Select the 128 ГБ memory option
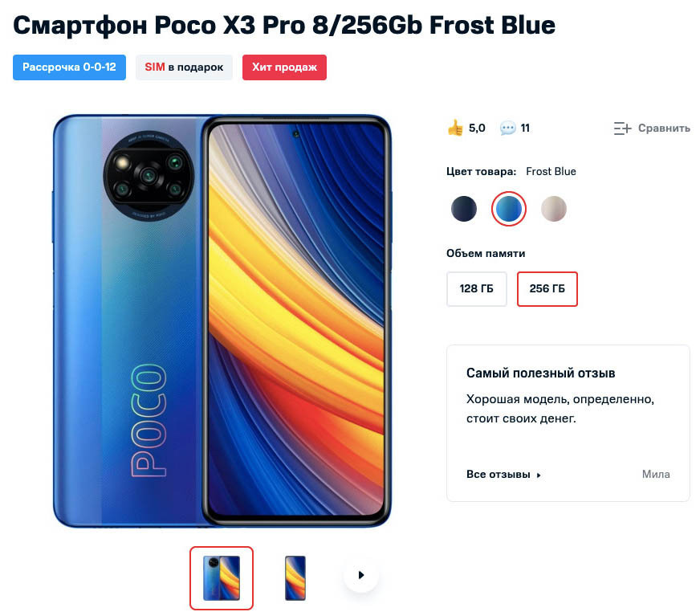The image size is (700, 616). tap(476, 288)
